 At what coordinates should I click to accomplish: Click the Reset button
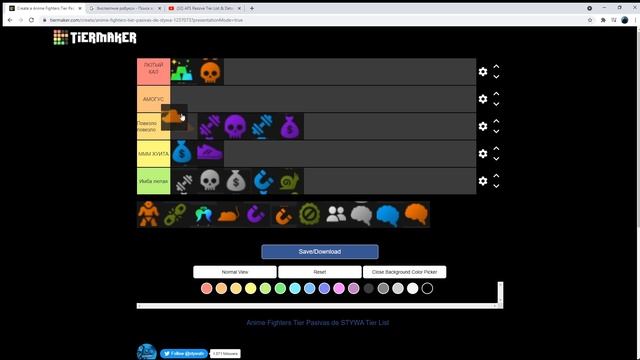click(320, 272)
